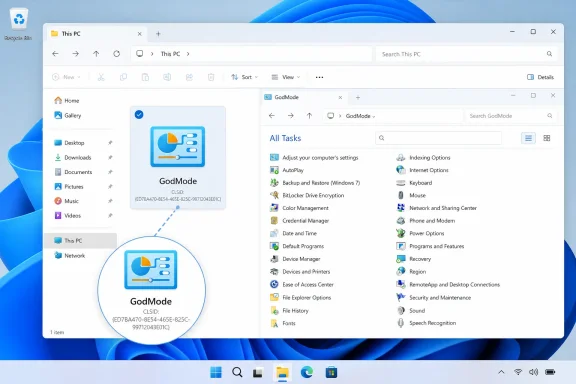Uncheck the GodMode item selection checkmark
The image size is (576, 384).
pyautogui.click(x=139, y=115)
